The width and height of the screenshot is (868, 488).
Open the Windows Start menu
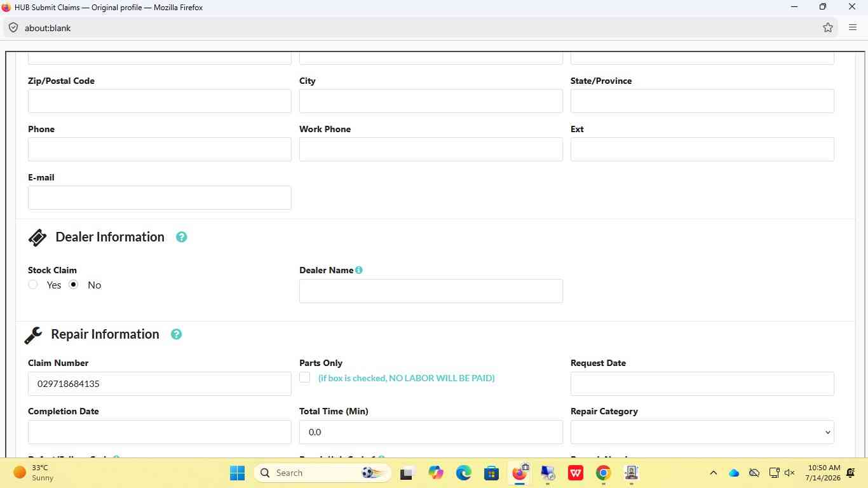tap(237, 473)
